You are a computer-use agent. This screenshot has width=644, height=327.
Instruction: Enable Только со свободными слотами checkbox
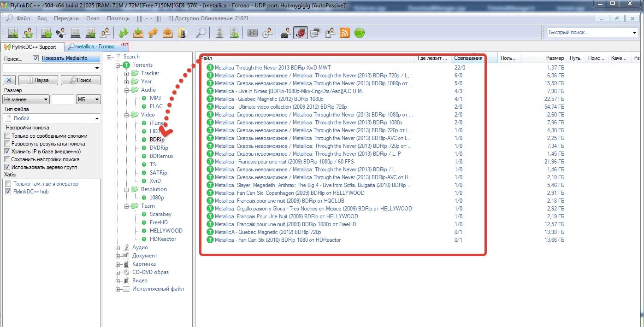click(x=7, y=136)
